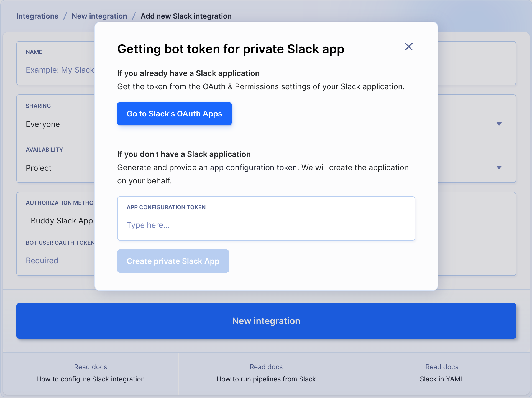
Task: Close the bot token helper dialog
Action: point(408,46)
